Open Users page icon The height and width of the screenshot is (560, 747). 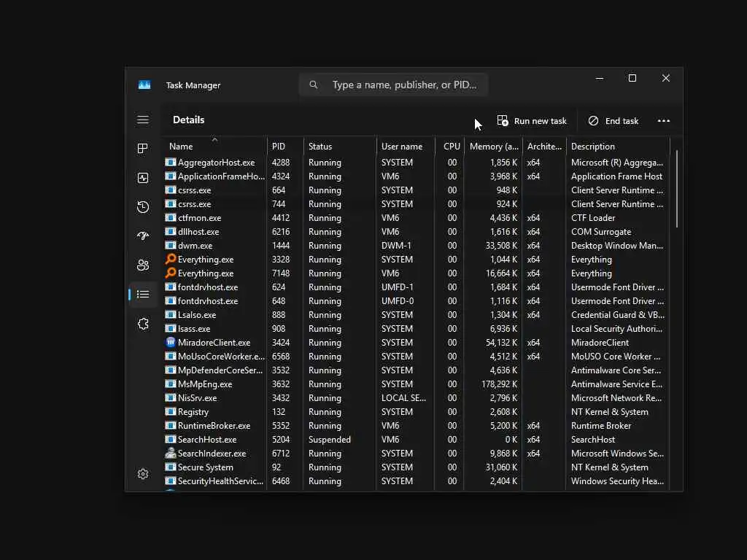point(143,265)
